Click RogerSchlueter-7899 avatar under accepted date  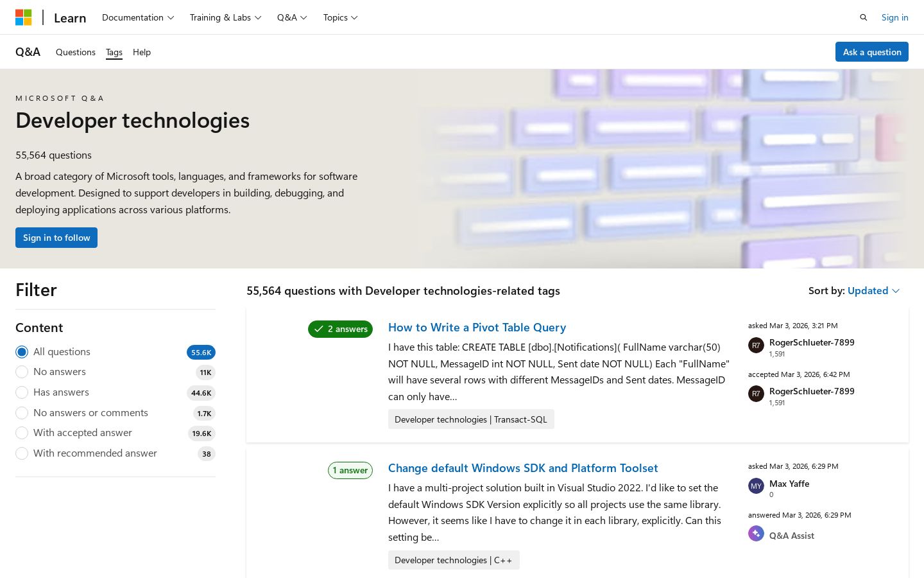[x=756, y=394]
